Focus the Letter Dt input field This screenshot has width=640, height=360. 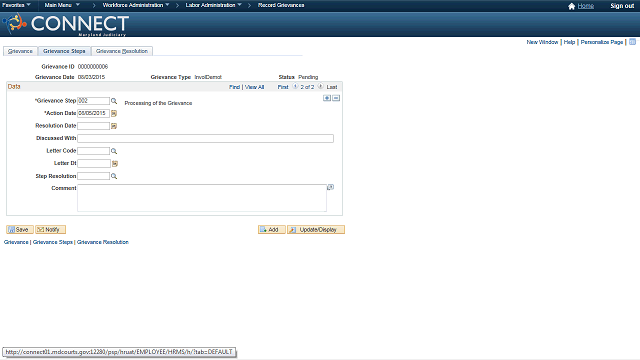(x=94, y=164)
